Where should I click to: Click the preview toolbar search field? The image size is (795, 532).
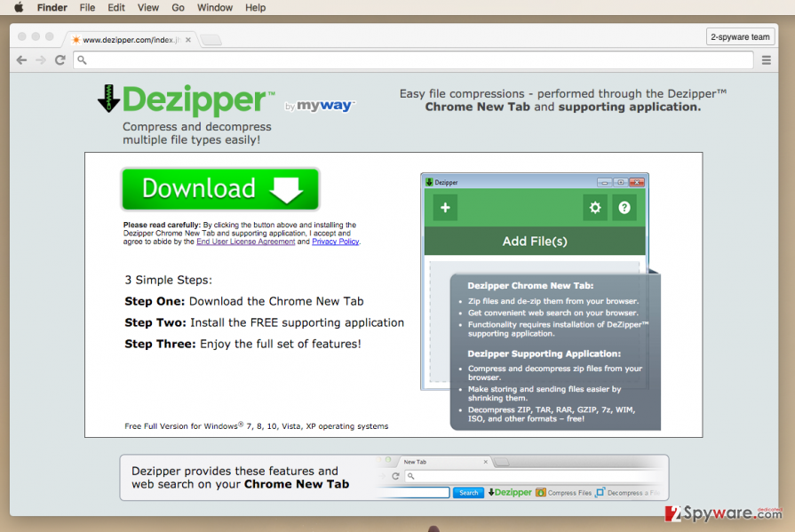point(414,493)
